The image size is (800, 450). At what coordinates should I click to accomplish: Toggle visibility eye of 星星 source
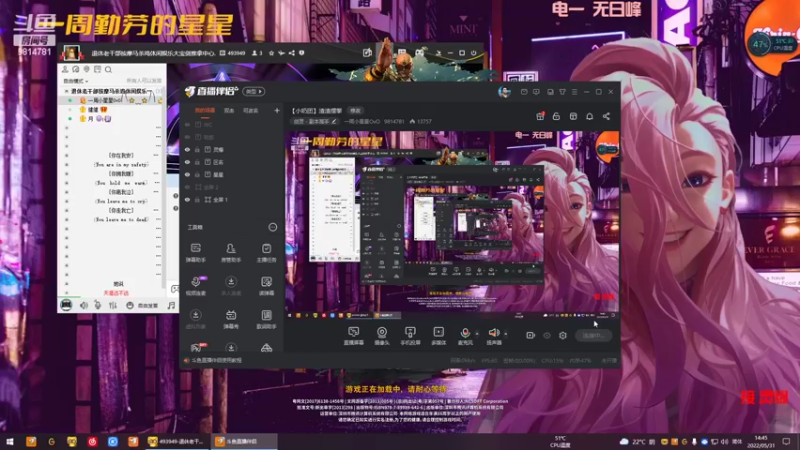(x=187, y=174)
